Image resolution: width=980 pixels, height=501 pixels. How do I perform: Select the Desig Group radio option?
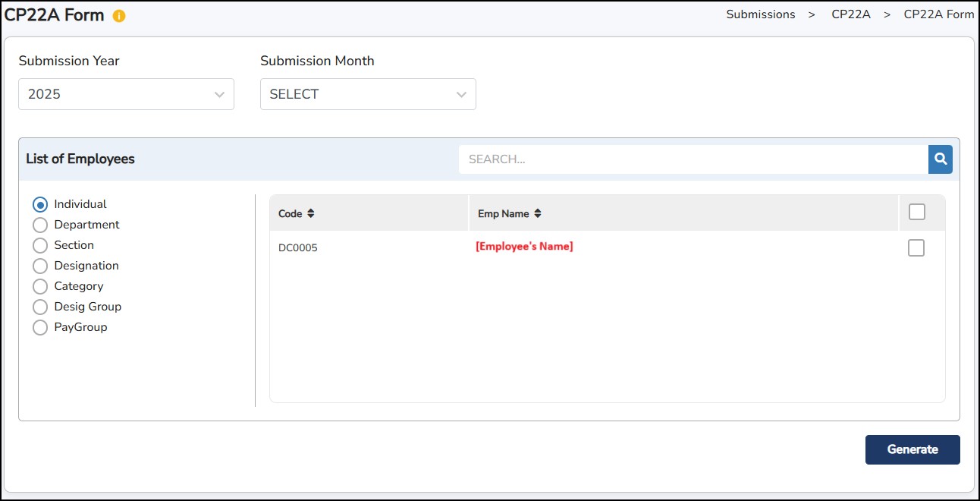(40, 307)
